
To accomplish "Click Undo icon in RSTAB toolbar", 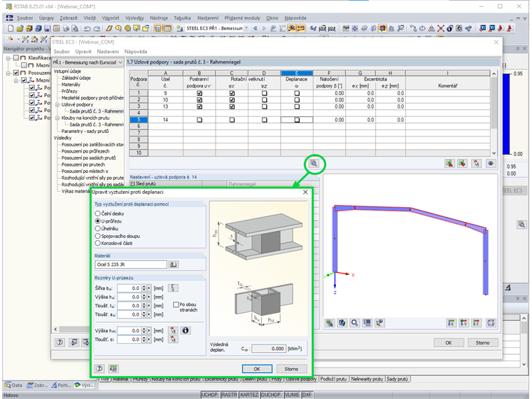I will coord(87,29).
